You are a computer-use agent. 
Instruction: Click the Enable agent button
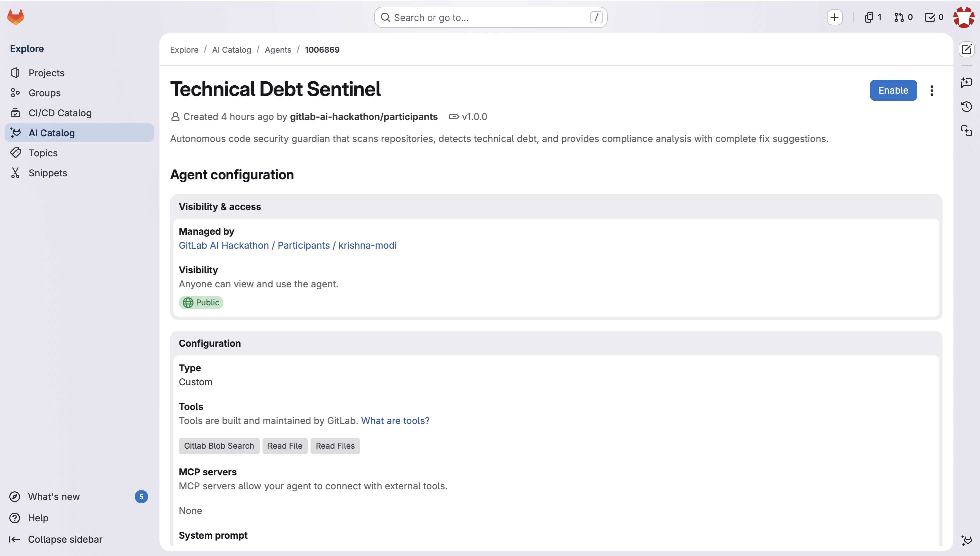(x=893, y=91)
